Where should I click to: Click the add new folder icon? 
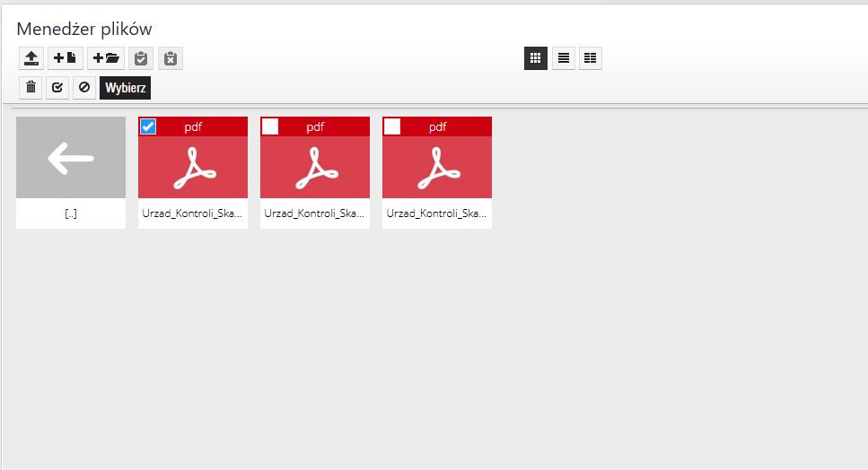click(106, 59)
